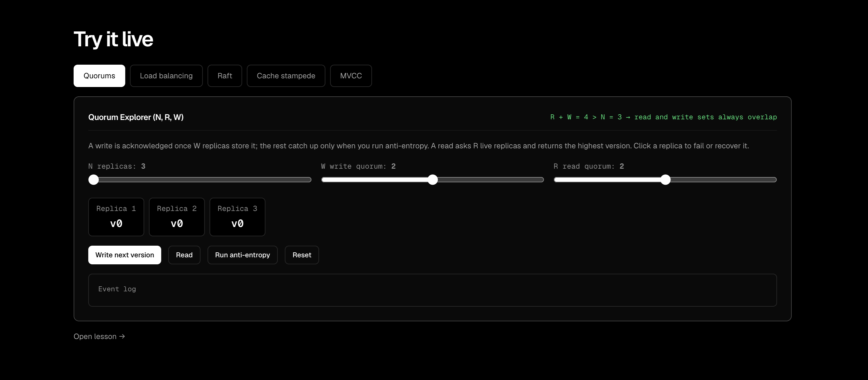Click the Event log panel
The image size is (868, 380).
(x=433, y=290)
